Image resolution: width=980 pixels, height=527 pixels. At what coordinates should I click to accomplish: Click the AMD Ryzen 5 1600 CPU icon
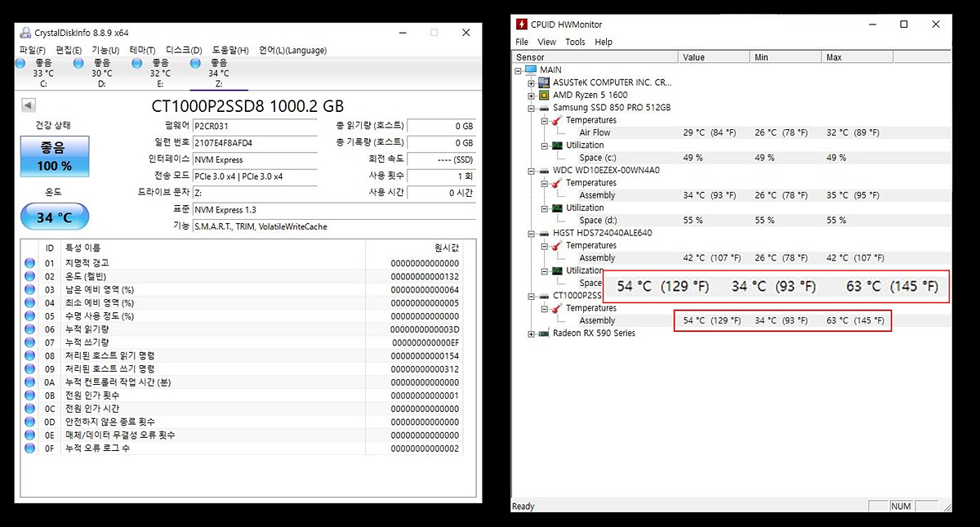click(544, 95)
